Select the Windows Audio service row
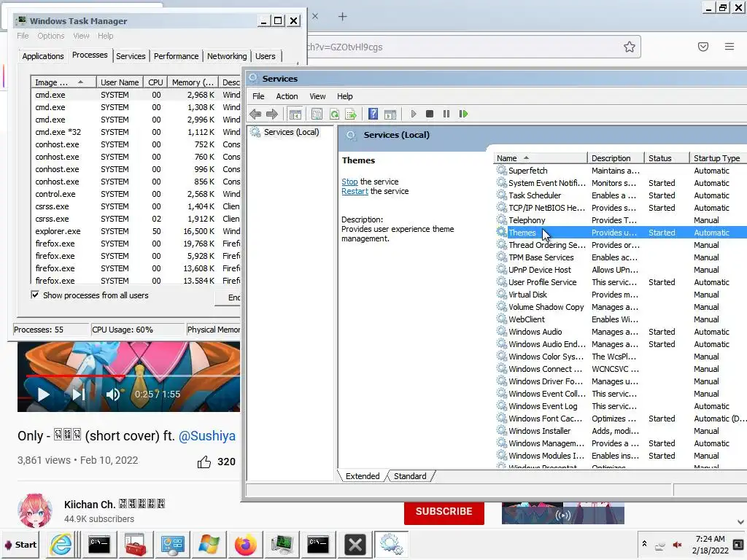The height and width of the screenshot is (560, 747). pyautogui.click(x=619, y=332)
